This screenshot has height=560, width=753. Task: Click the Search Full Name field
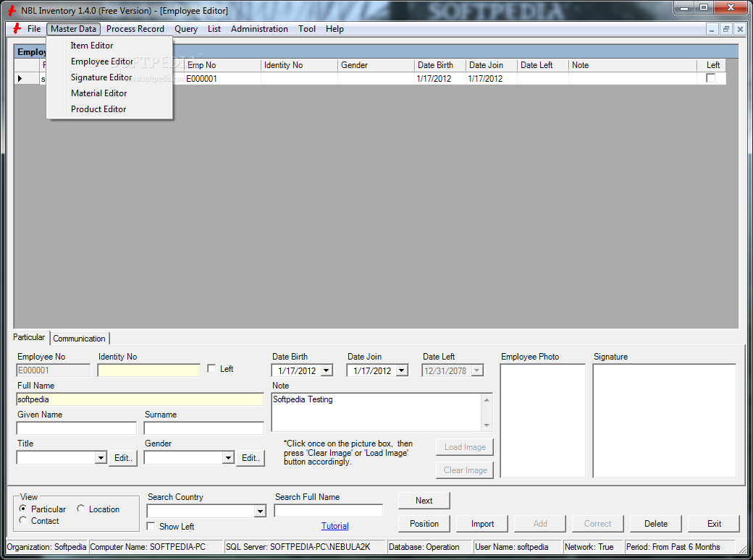329,511
